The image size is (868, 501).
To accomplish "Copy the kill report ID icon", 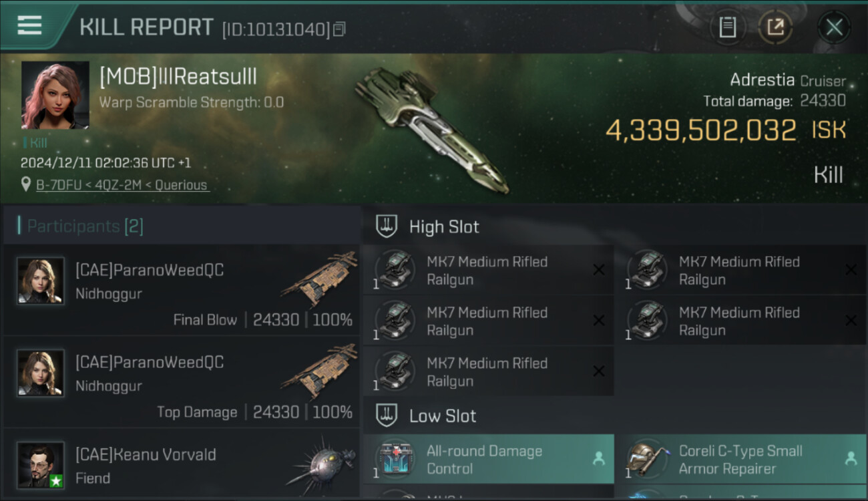I will [340, 29].
